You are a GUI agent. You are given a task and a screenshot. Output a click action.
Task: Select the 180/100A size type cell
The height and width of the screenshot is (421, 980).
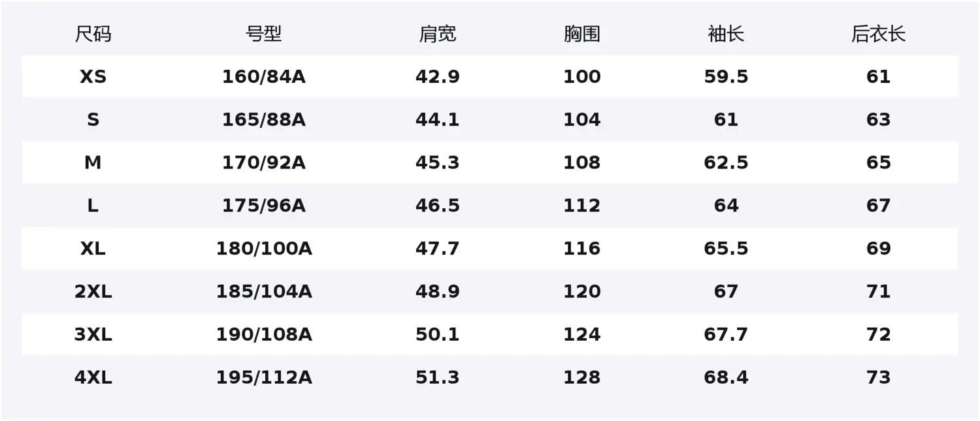[x=264, y=249]
